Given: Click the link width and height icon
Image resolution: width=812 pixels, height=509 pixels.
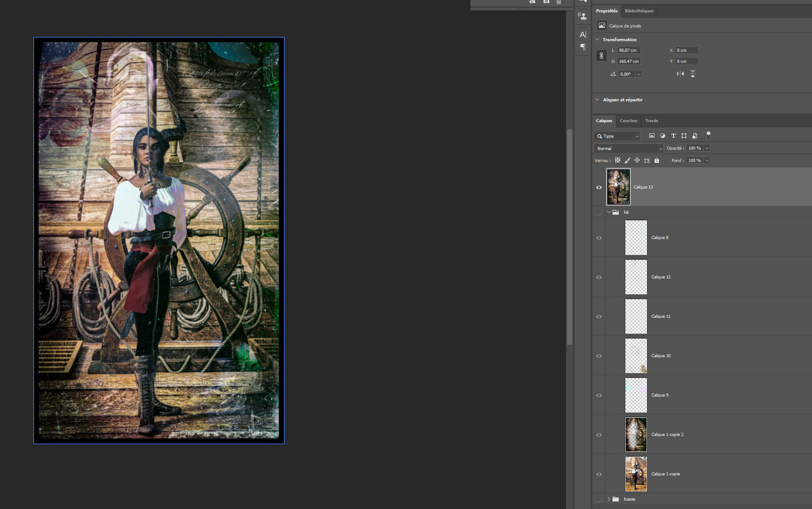Looking at the screenshot, I should click(x=601, y=56).
